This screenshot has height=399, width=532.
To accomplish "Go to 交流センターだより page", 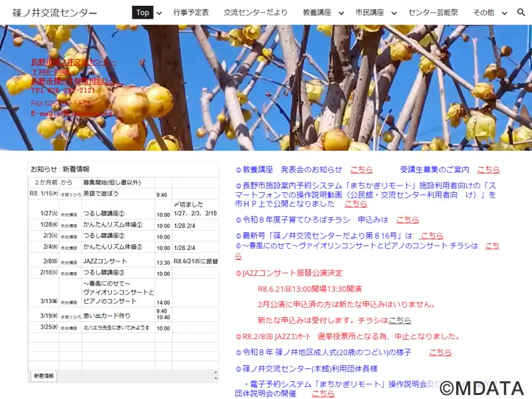I will [x=255, y=13].
